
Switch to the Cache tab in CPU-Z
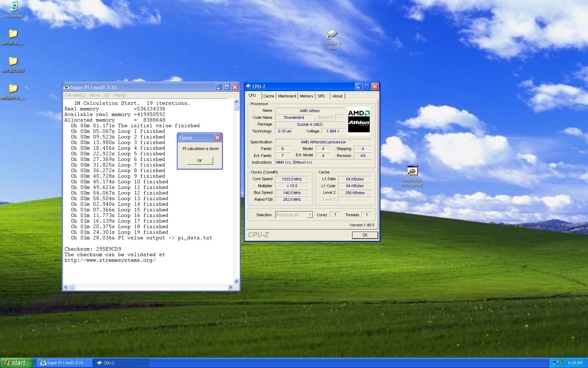269,96
